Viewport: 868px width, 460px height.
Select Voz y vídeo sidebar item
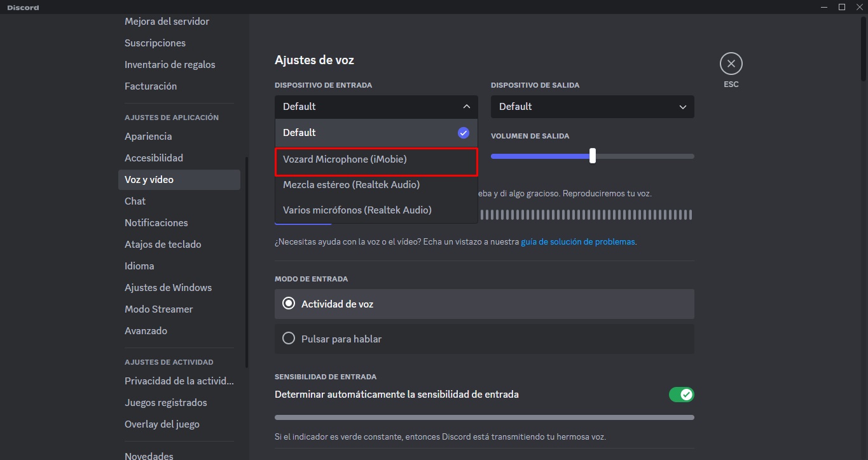[x=179, y=180]
